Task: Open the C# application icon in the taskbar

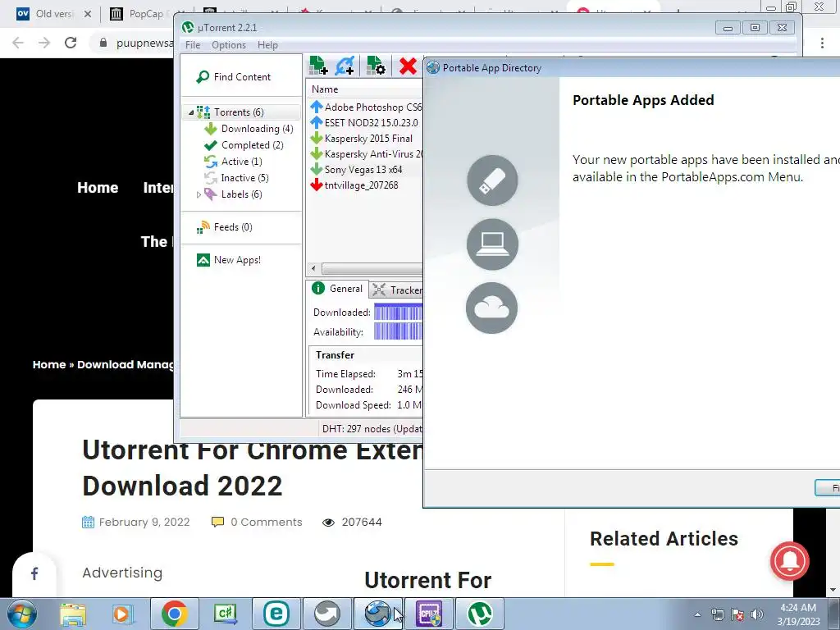Action: pyautogui.click(x=226, y=614)
